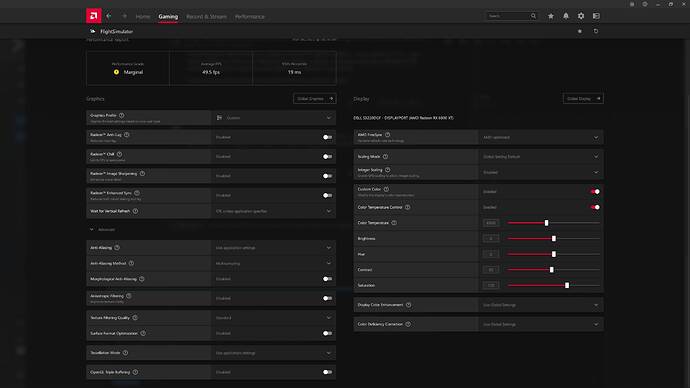Open the AMD FreeSync dropdown

(541, 137)
